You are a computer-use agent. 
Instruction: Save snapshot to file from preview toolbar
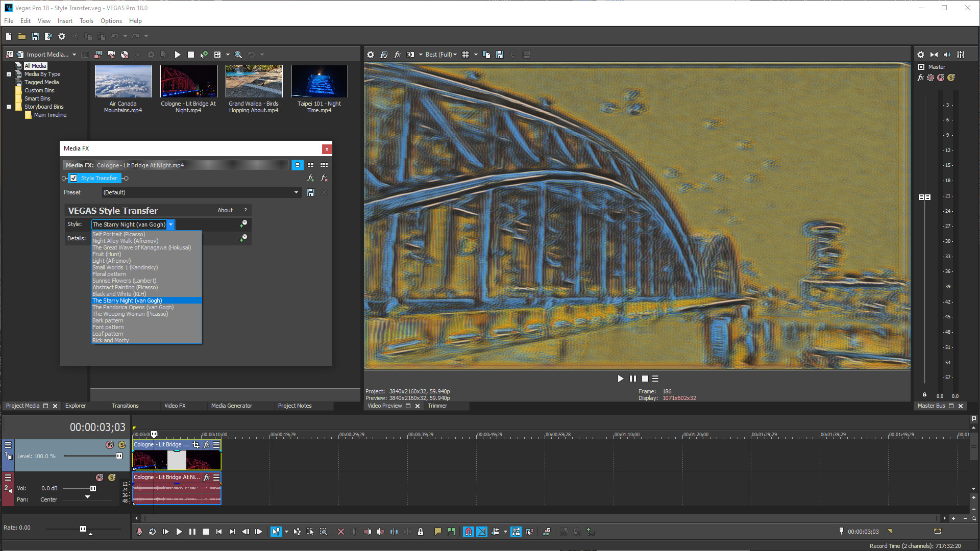(x=500, y=55)
